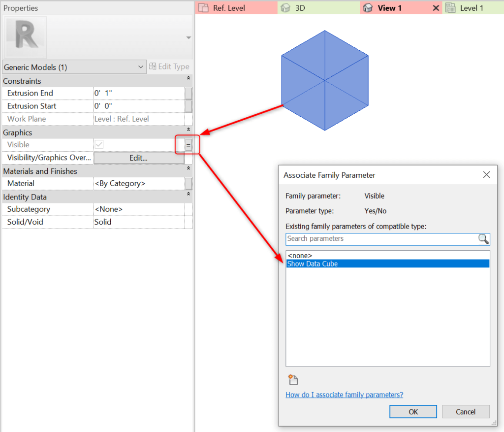Viewport: 504px width, 432px height.
Task: Click the house icon on View 1 tab
Action: [x=368, y=8]
